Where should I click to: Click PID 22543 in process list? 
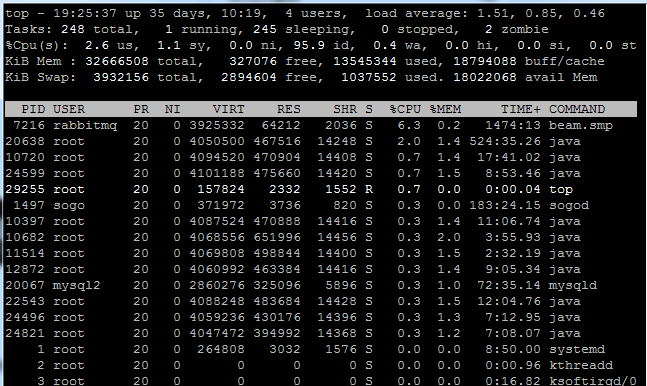[x=25, y=301]
